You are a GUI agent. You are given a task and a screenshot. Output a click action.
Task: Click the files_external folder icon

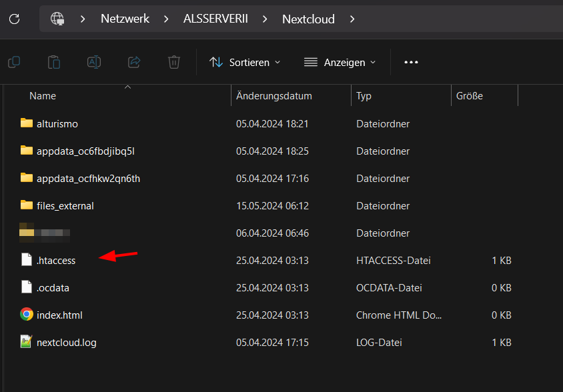coord(27,205)
